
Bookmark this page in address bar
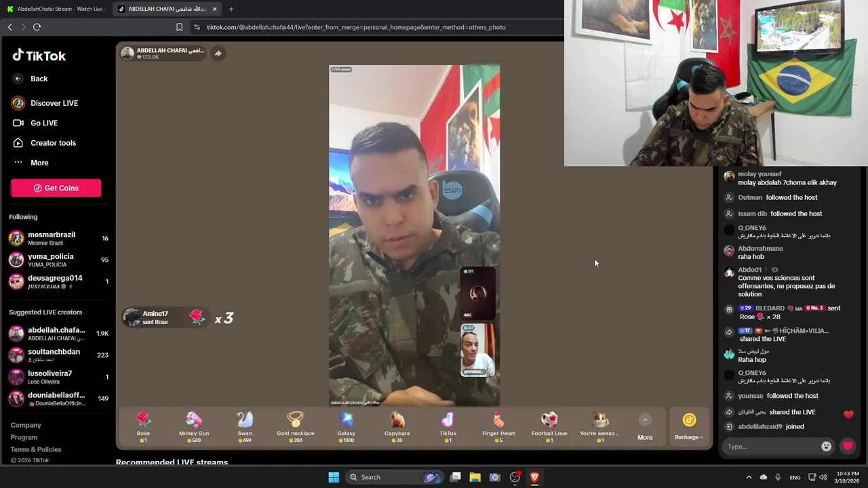click(x=179, y=27)
